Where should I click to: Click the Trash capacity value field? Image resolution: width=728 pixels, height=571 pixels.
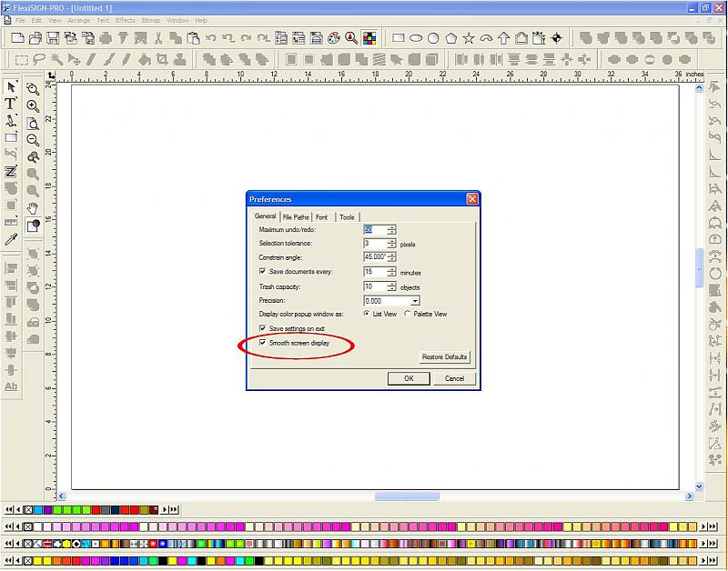pyautogui.click(x=375, y=286)
